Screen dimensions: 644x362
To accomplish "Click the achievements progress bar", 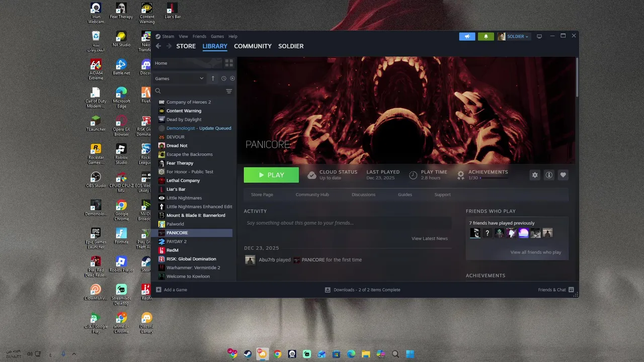I will tap(494, 178).
